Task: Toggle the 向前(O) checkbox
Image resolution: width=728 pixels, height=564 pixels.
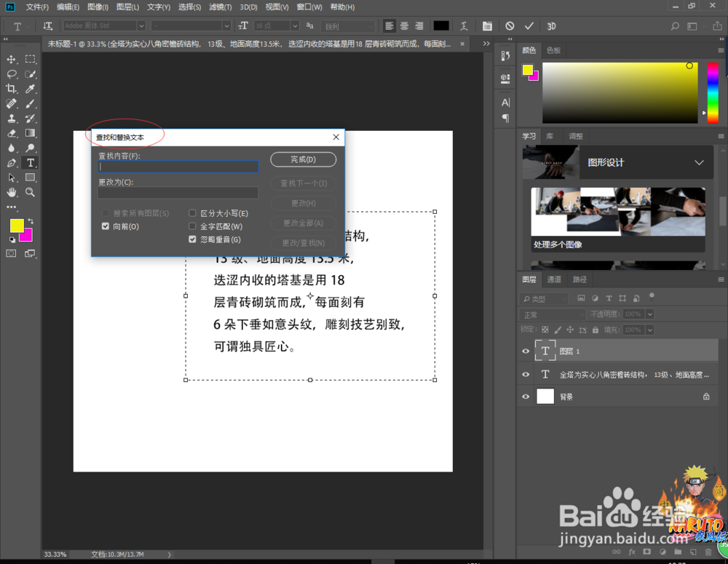Action: pos(106,226)
